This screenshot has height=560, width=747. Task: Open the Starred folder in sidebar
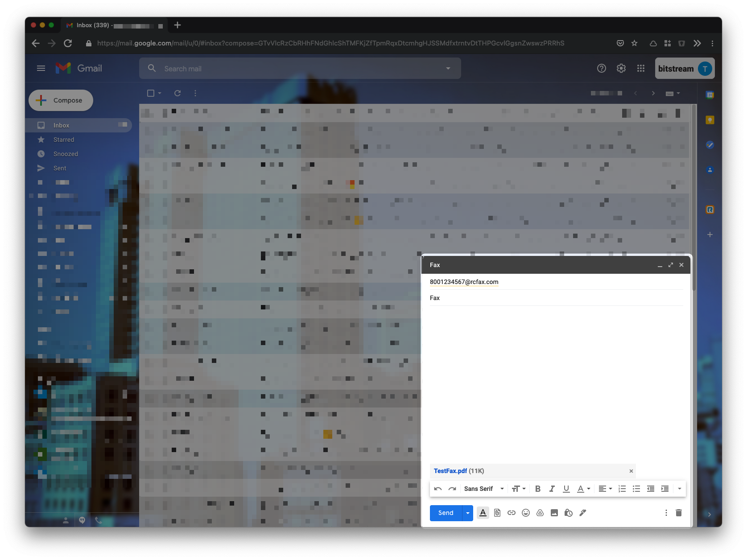[64, 140]
